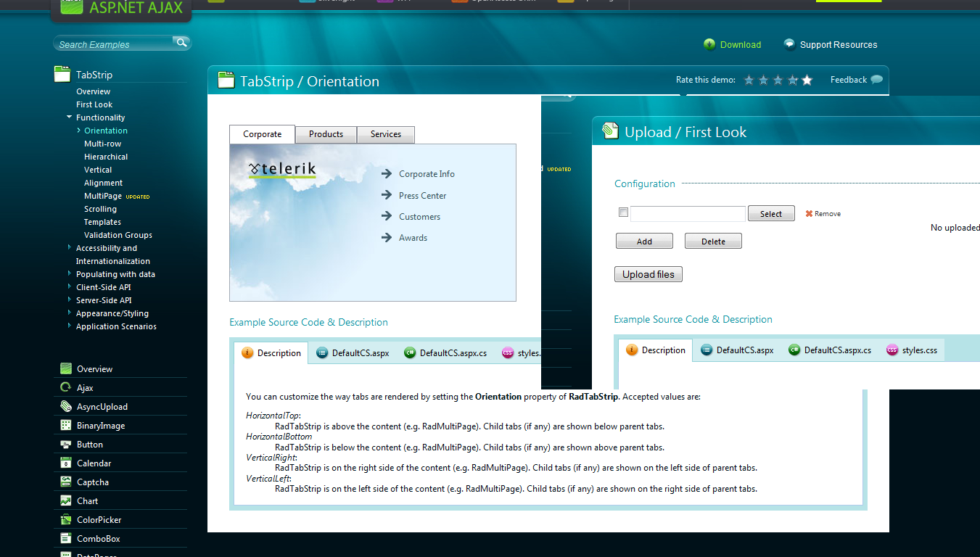Click the Support Resources speech icon
The width and height of the screenshot is (980, 557).
click(x=789, y=44)
